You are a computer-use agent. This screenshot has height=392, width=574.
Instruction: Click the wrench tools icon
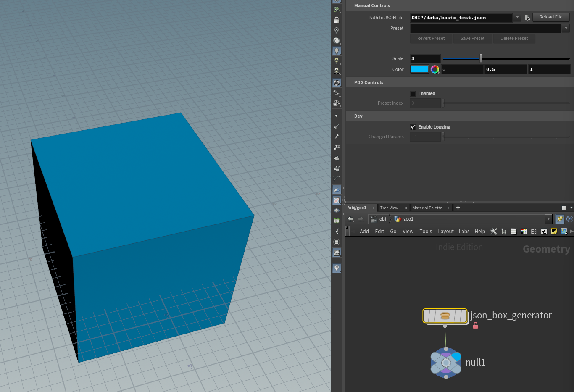coord(494,232)
